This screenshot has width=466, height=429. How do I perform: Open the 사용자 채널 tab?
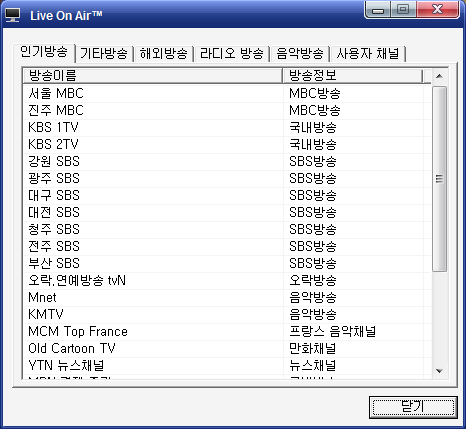pyautogui.click(x=367, y=54)
